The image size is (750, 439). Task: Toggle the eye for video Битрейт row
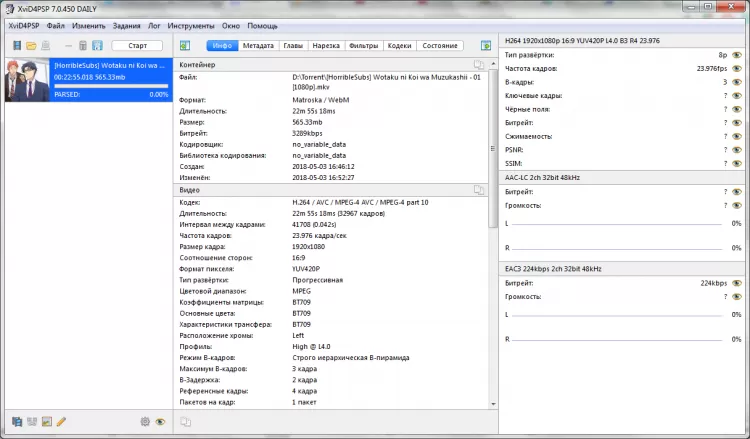click(737, 123)
